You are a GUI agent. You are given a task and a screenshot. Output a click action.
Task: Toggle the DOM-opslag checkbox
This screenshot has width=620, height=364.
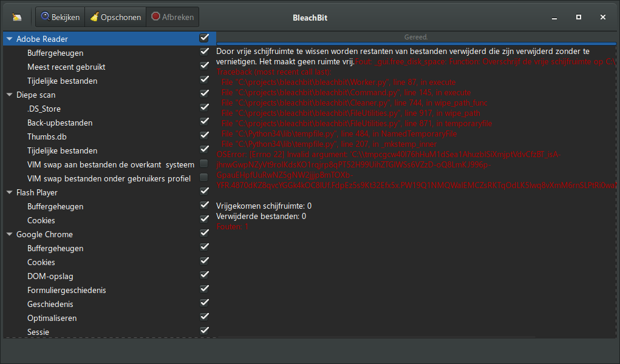(204, 275)
